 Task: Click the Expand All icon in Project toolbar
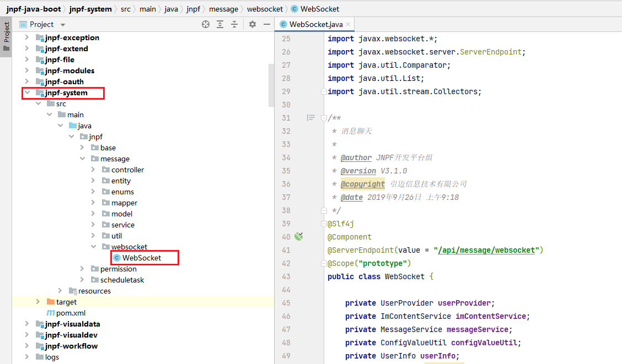point(219,24)
